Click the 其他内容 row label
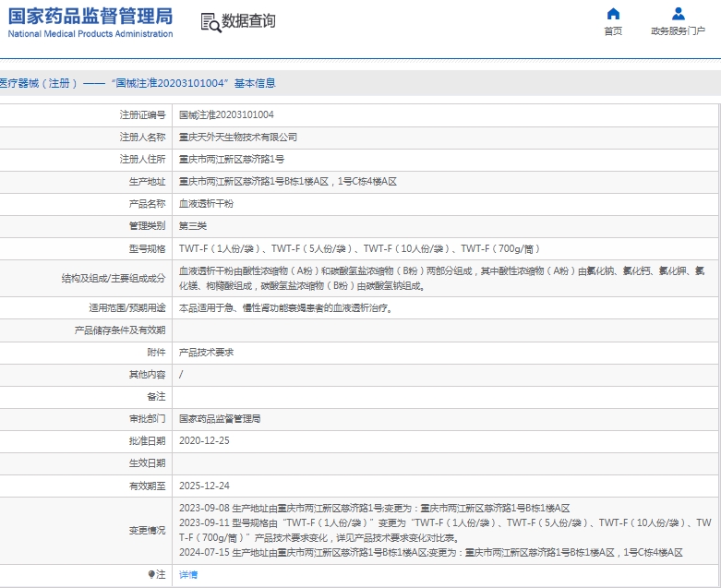Image resolution: width=721 pixels, height=588 pixels. tap(147, 374)
